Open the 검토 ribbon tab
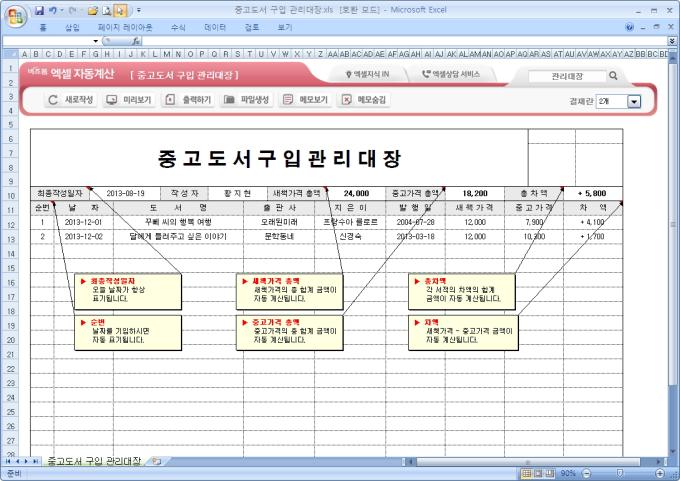The width and height of the screenshot is (680, 481). [x=252, y=27]
